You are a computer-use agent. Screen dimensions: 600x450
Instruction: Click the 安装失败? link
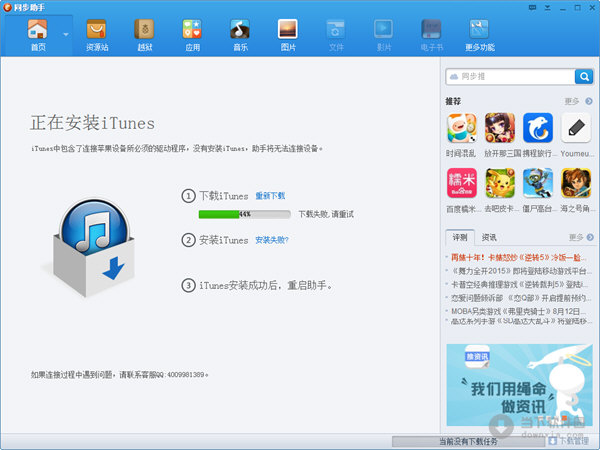[x=272, y=240]
